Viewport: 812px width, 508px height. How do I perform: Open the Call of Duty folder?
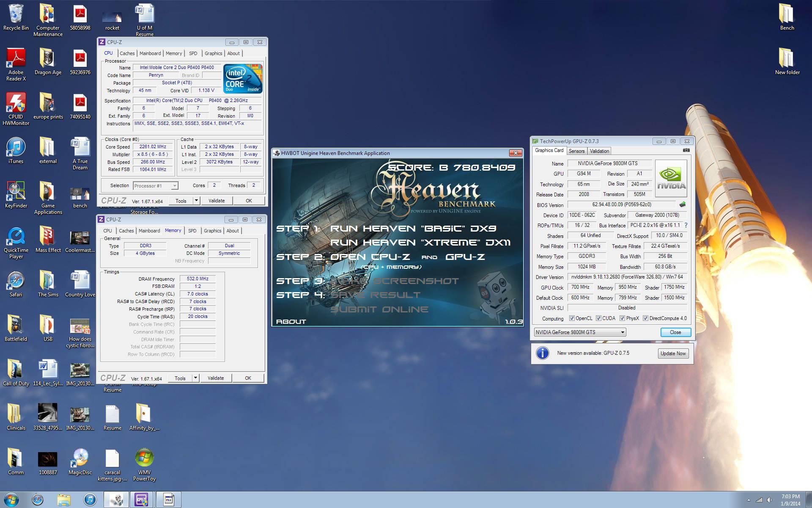pyautogui.click(x=16, y=373)
